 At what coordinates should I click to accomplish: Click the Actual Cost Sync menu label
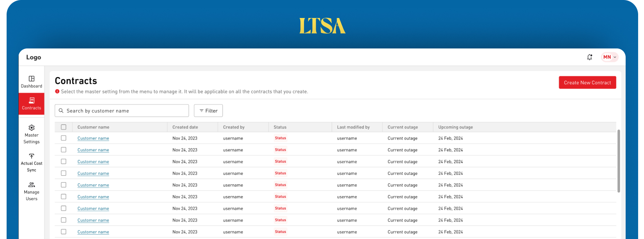click(32, 167)
